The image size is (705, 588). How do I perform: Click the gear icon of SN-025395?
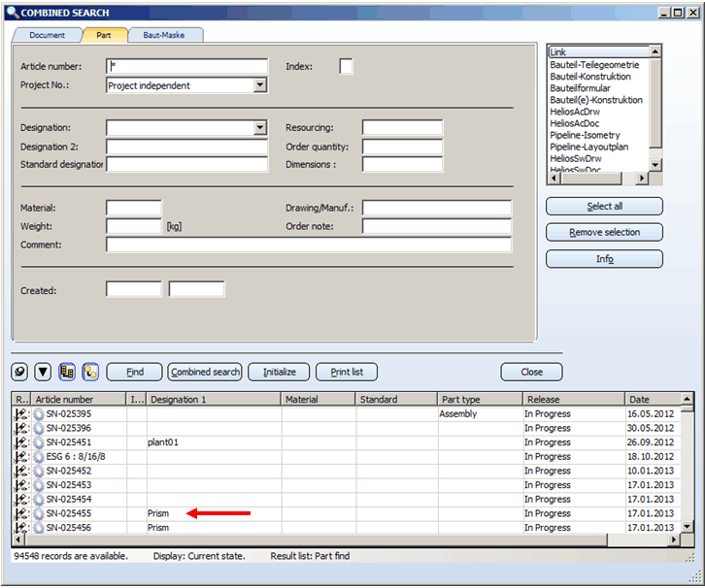pyautogui.click(x=39, y=413)
